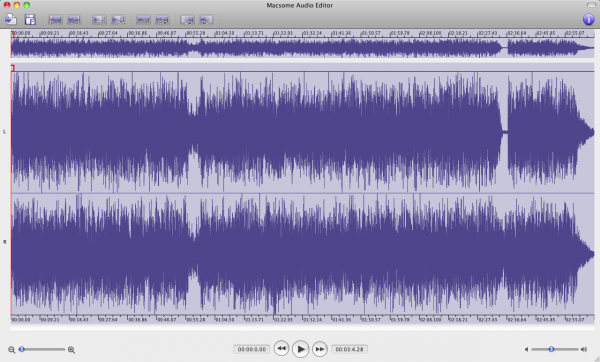This screenshot has height=362, width=600.
Task: Click 01:50.57 on the top time ruler
Action: [371, 33]
